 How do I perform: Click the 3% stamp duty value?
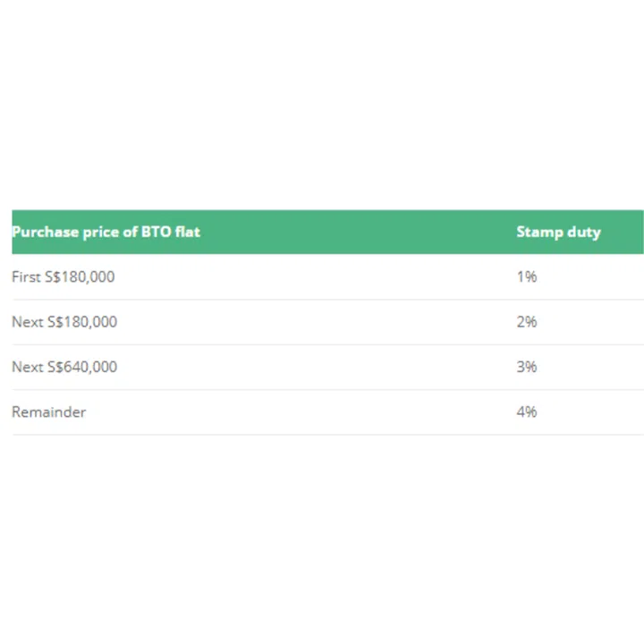click(527, 367)
